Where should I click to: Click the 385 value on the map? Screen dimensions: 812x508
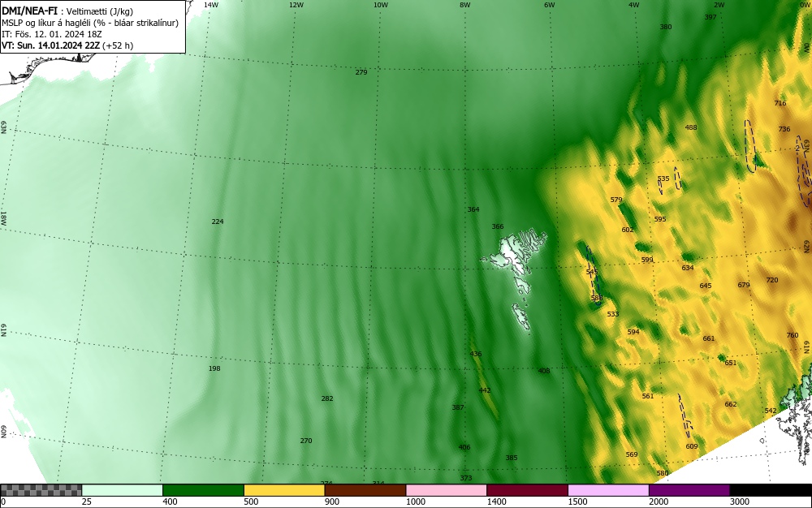[x=512, y=458]
